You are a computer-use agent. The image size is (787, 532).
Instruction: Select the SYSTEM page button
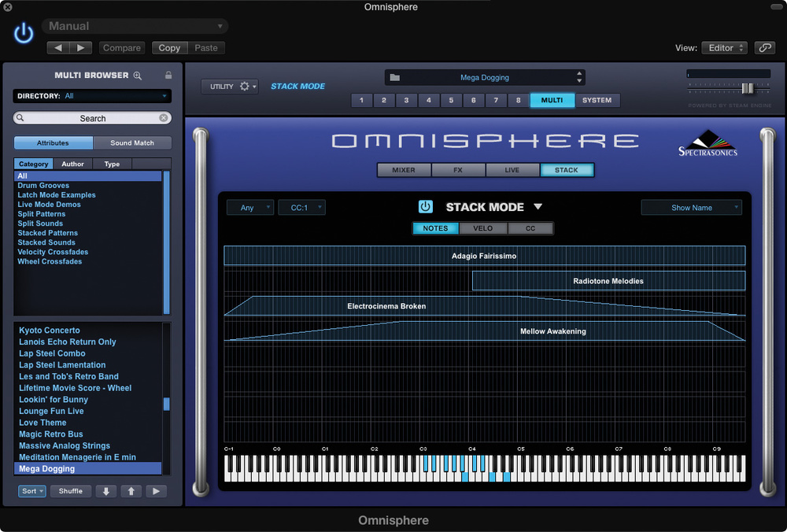pos(597,101)
